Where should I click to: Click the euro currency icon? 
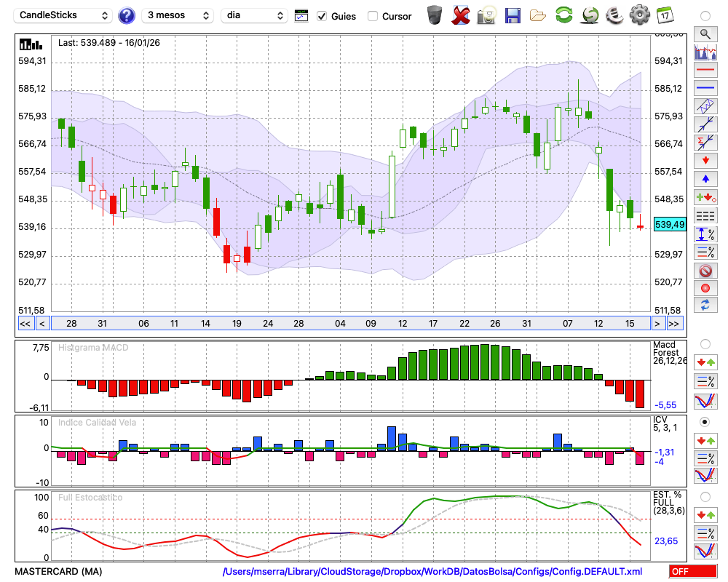coord(614,15)
